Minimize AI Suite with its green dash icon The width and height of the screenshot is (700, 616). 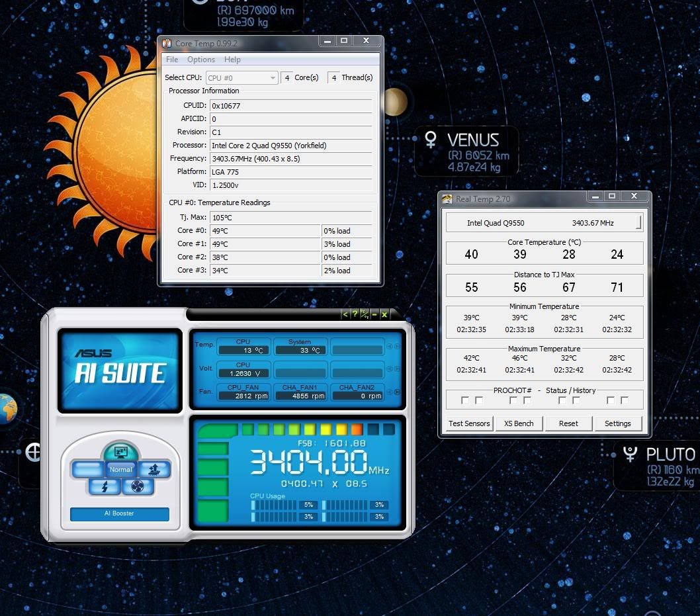coord(374,314)
